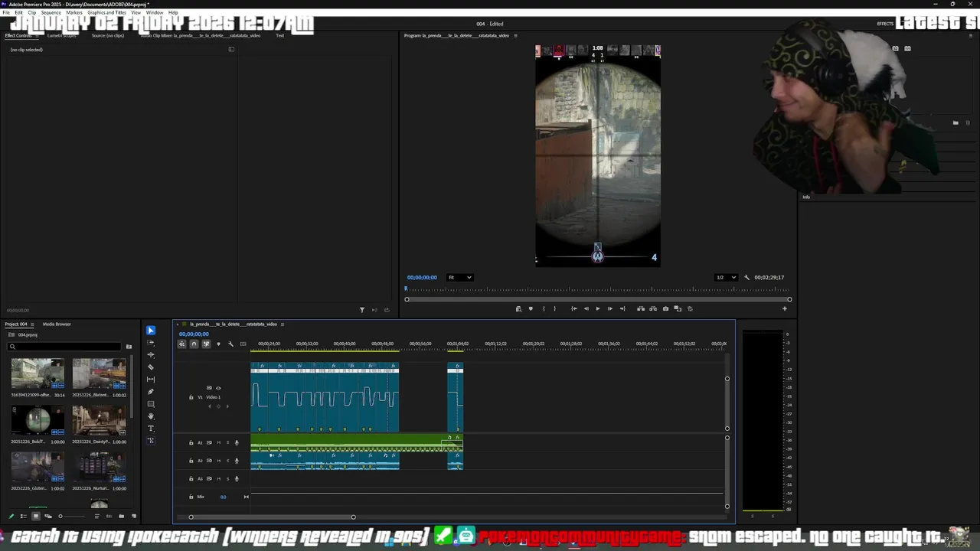Step forward one frame in Program monitor
Image resolution: width=980 pixels, height=551 pixels.
click(610, 308)
